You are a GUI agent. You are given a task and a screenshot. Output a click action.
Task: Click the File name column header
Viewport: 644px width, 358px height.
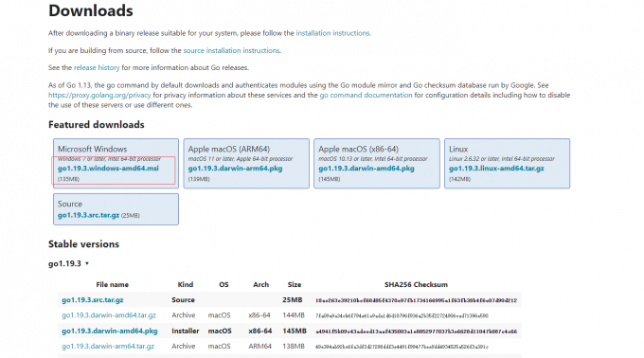click(112, 284)
